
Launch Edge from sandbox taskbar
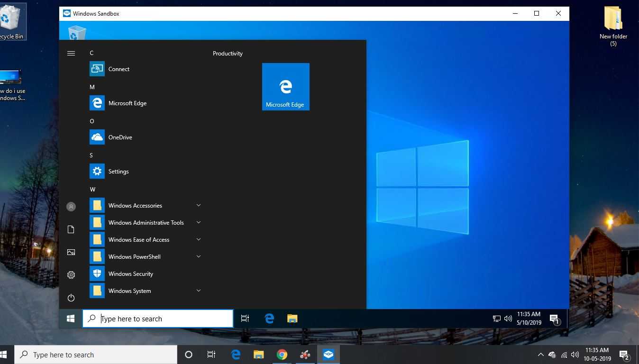(x=269, y=318)
